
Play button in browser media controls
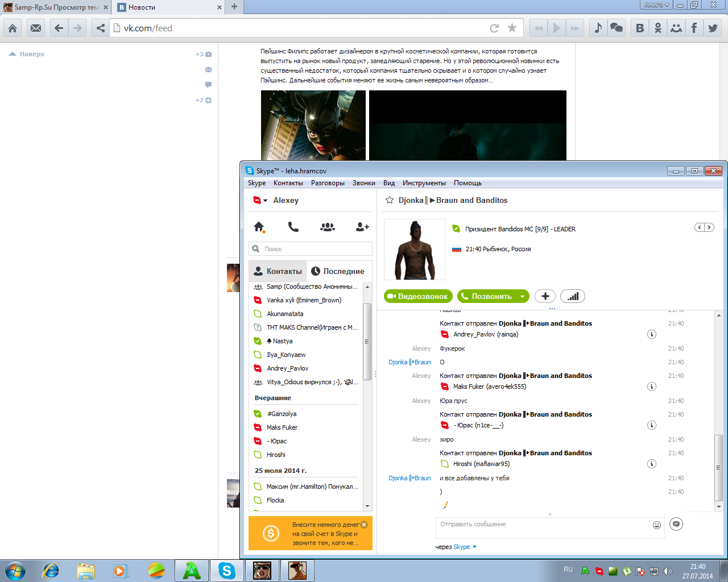click(557, 28)
